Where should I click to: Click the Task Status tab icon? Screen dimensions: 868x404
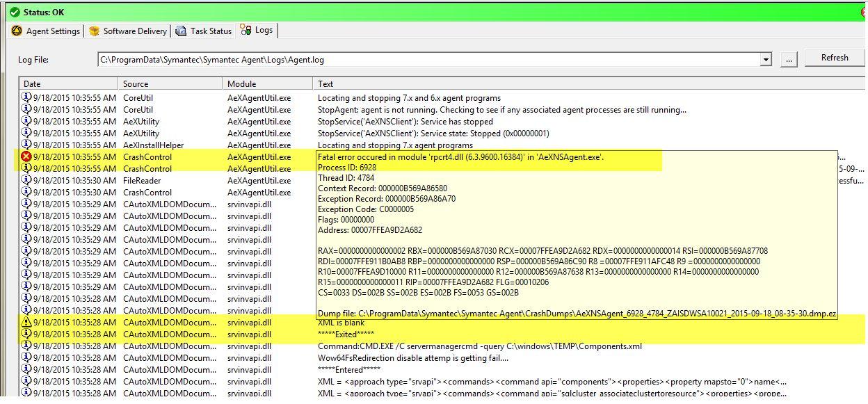click(181, 31)
